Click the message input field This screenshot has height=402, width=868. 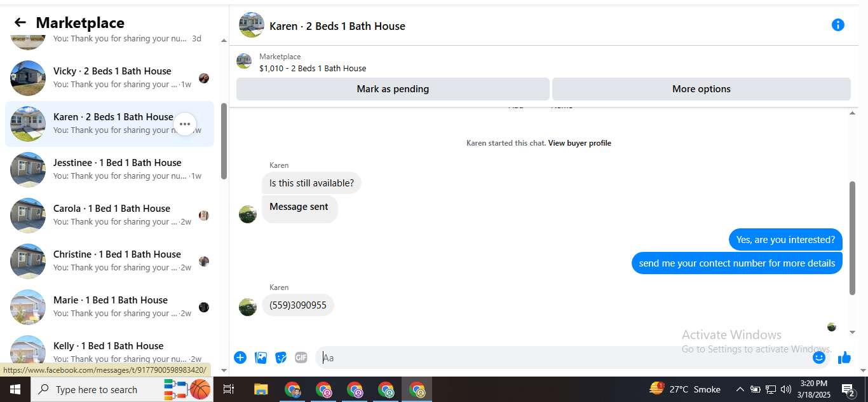pos(562,357)
